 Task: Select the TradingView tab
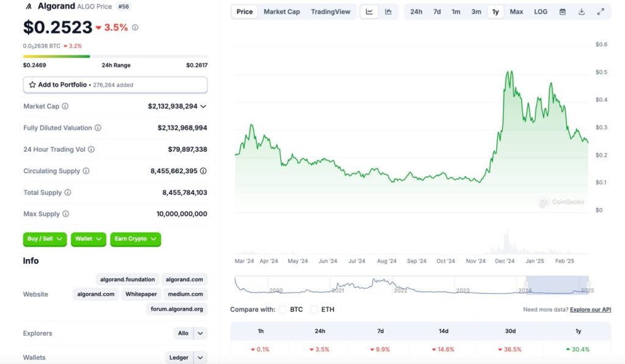(330, 12)
